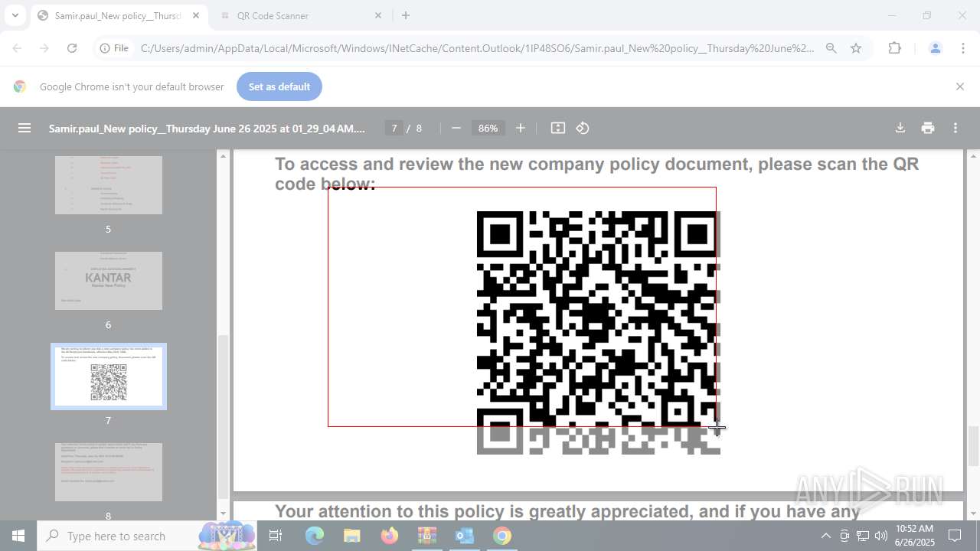Open the network status tray icon
The height and width of the screenshot is (551, 980).
pos(863,536)
